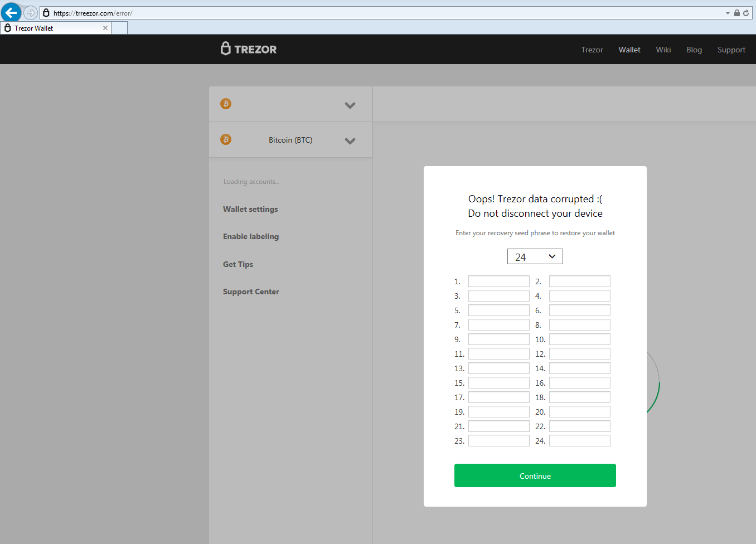Refresh the page using the reload icon
Viewport: 756px width, 544px height.
click(x=746, y=13)
